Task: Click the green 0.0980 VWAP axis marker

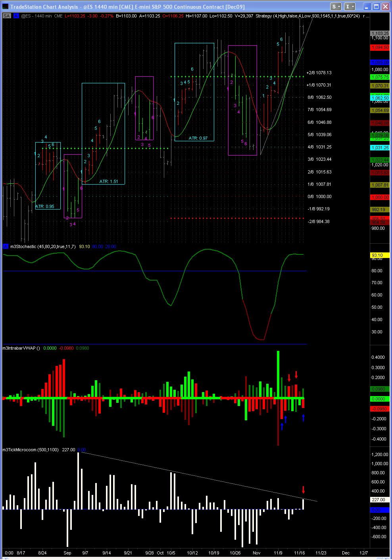Action: [x=380, y=389]
